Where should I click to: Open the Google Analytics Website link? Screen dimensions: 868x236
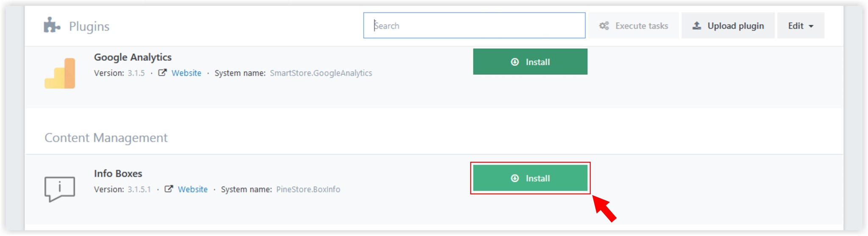tap(186, 73)
